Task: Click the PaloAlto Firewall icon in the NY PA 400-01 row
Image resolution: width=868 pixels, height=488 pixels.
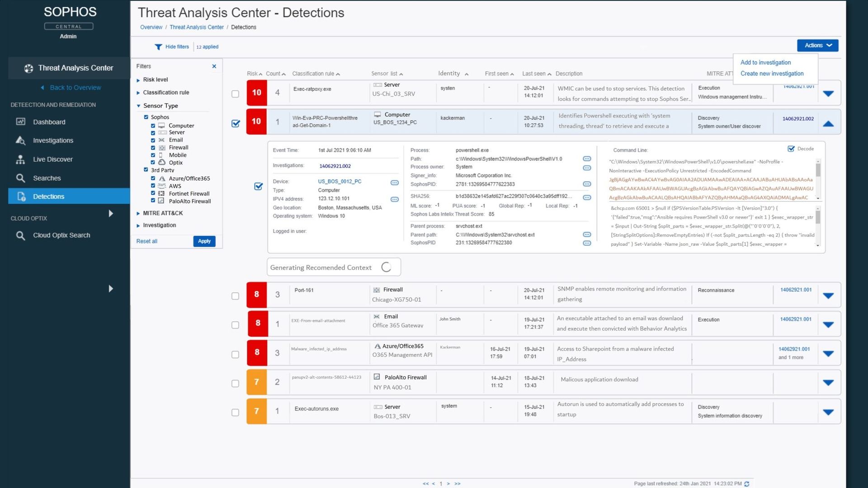Action: tap(377, 377)
